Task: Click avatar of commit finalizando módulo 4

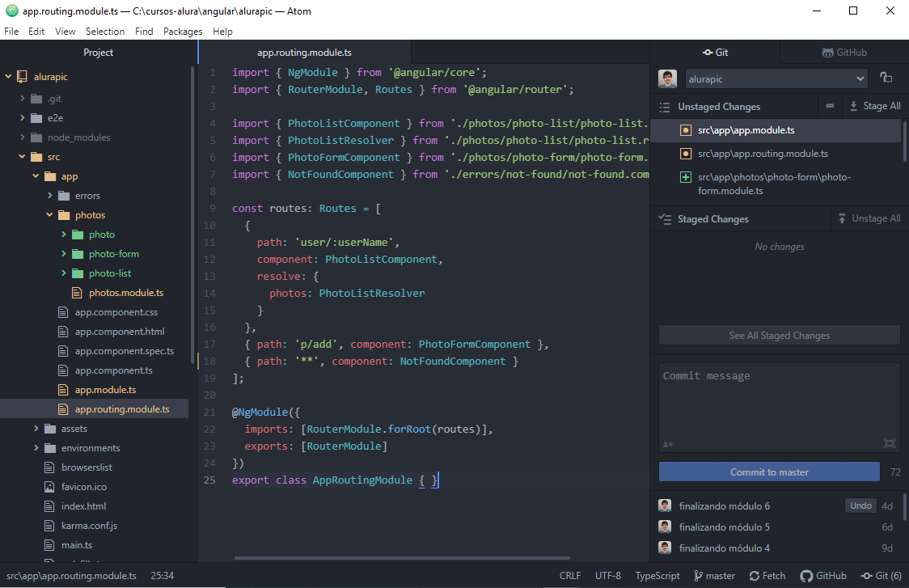Action: [x=665, y=548]
